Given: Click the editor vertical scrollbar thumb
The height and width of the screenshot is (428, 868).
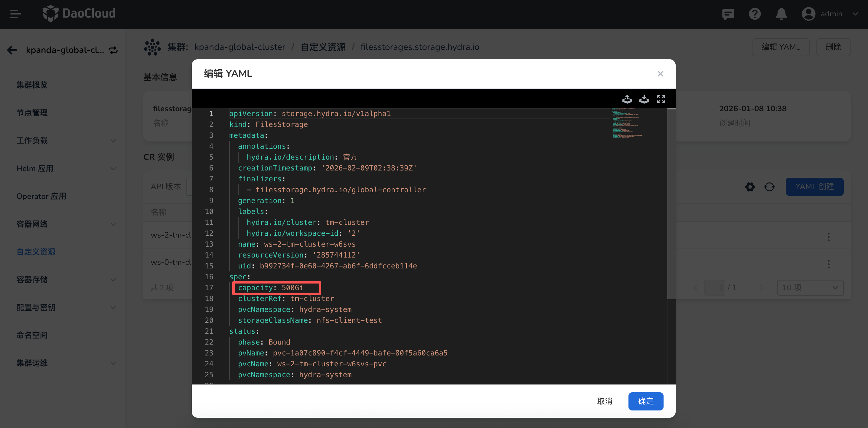Looking at the screenshot, I should (x=671, y=203).
